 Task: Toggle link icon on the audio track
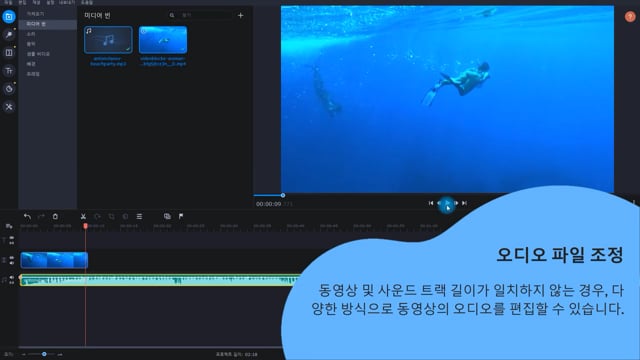11,282
